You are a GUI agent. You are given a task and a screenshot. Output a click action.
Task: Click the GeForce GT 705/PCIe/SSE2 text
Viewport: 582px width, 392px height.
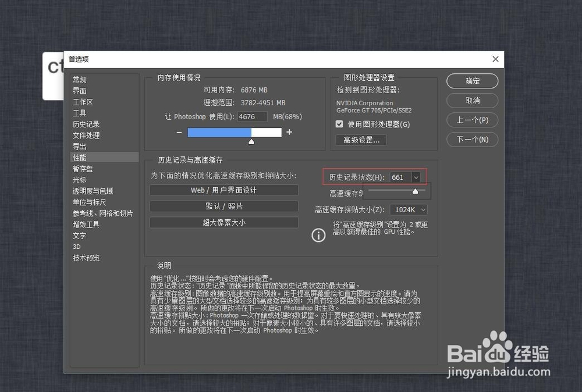(374, 111)
